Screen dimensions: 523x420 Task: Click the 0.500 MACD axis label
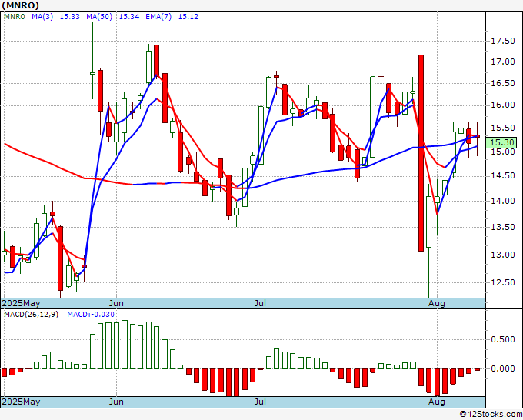coord(503,339)
